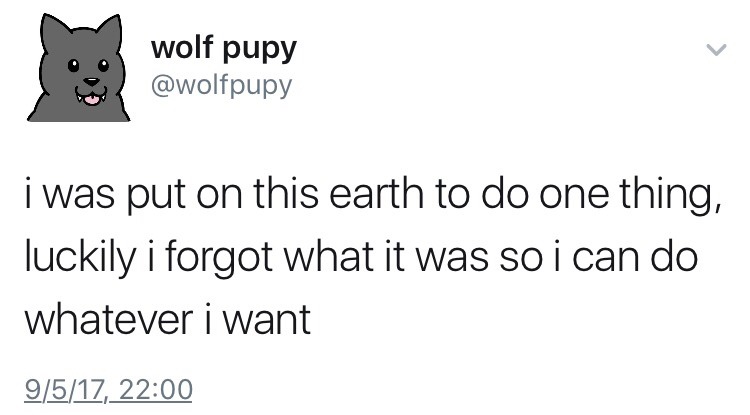Click the 22:00 time in timestamp
The height and width of the screenshot is (415, 750).
(x=155, y=389)
